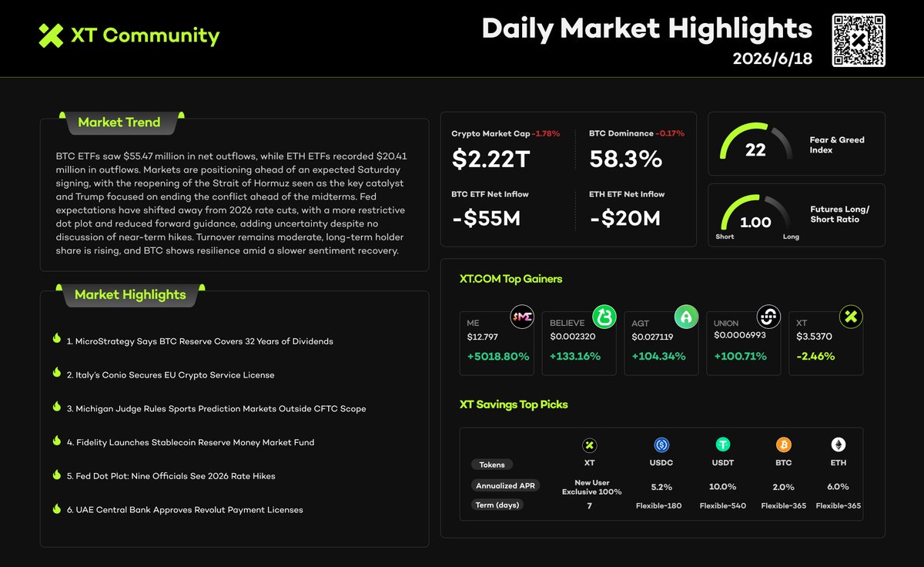The image size is (924, 567).
Task: Click the XT Savings Top Picks heading
Action: coord(514,404)
